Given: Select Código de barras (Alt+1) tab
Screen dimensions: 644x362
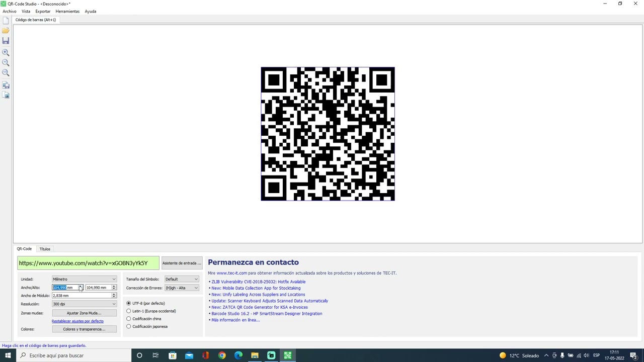Looking at the screenshot, I should (35, 20).
